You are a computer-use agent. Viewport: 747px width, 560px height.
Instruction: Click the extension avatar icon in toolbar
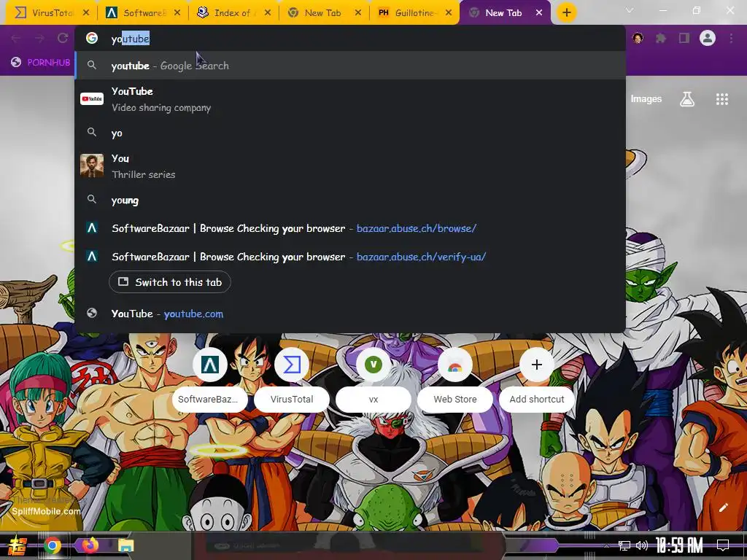pyautogui.click(x=638, y=38)
